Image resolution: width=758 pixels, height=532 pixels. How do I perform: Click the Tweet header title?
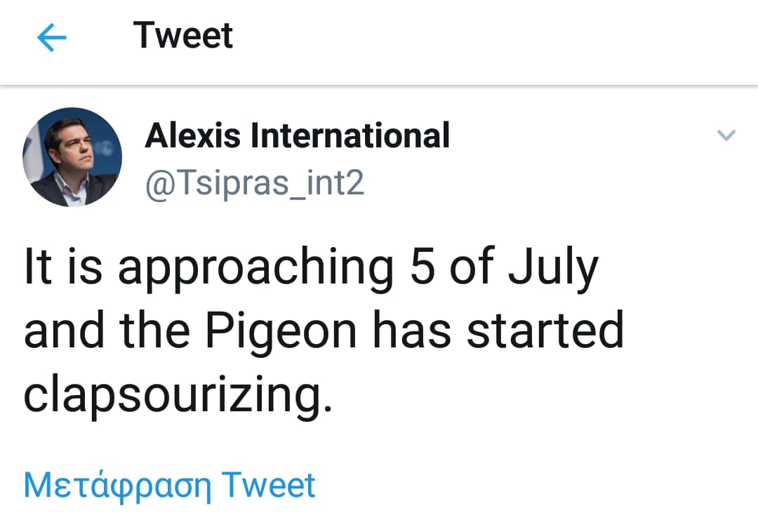pos(183,35)
